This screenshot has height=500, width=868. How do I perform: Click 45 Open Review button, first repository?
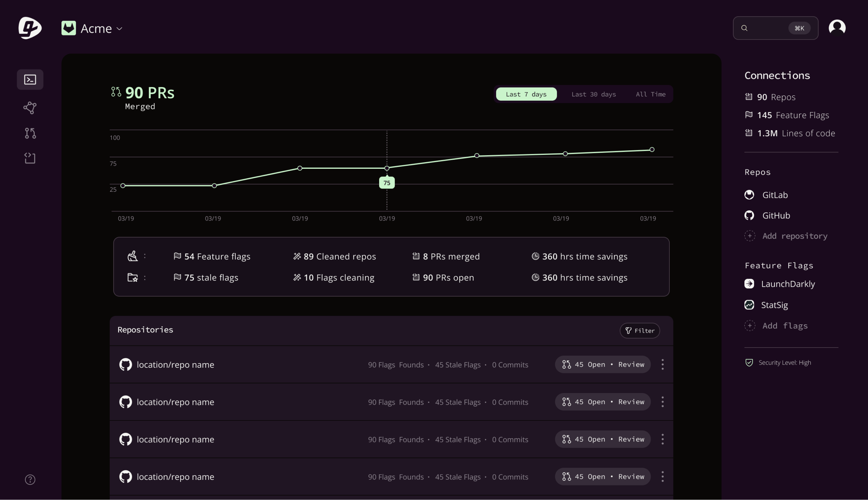coord(602,364)
